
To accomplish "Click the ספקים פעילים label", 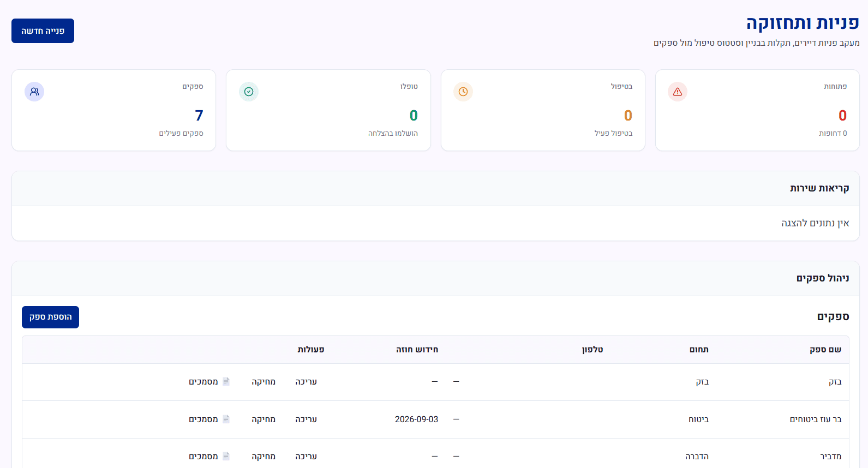I will [181, 133].
